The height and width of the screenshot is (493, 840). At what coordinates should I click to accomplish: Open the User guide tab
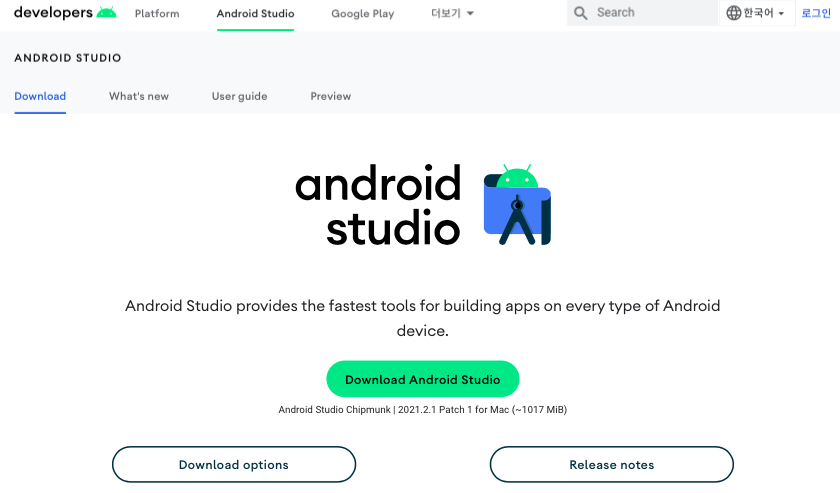[239, 96]
